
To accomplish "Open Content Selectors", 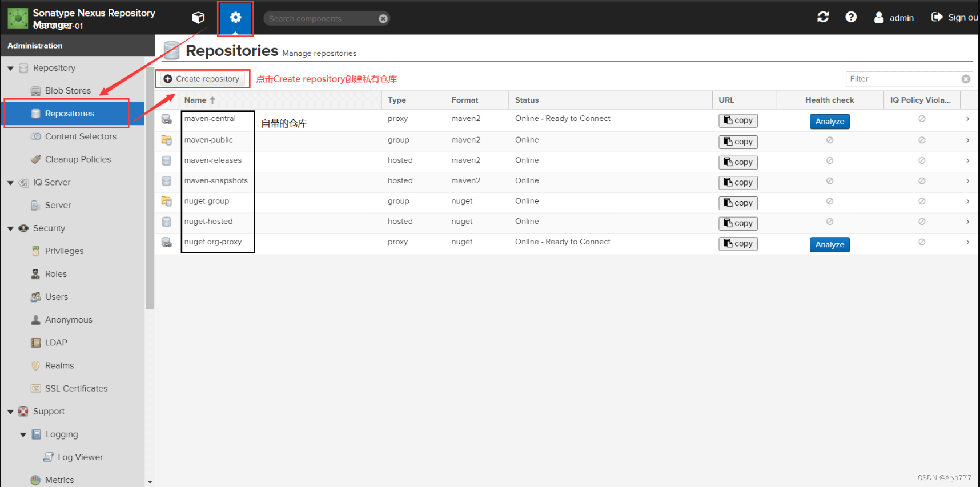I will 81,136.
